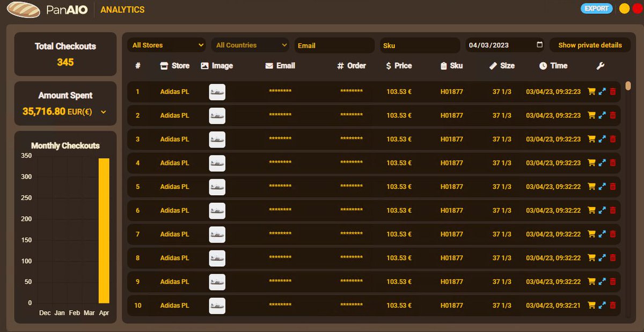Click the Order column header

coord(352,65)
